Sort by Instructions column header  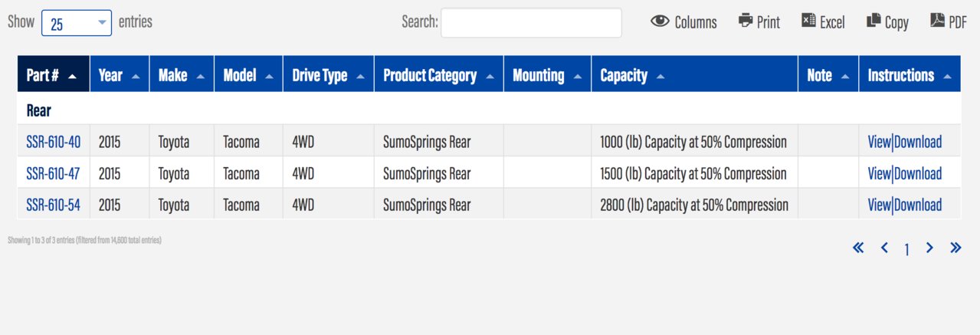[x=910, y=74]
